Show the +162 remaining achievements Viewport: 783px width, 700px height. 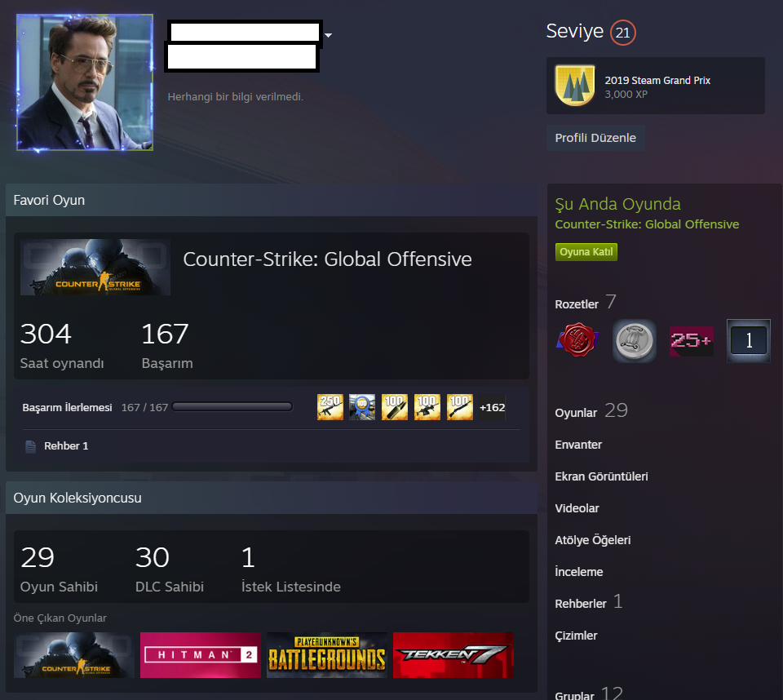tap(492, 407)
